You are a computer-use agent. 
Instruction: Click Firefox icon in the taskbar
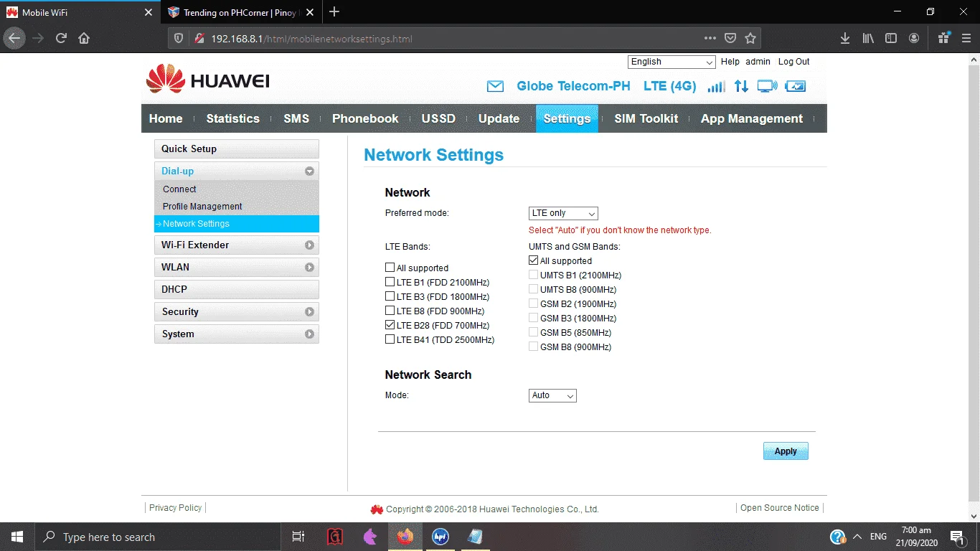pyautogui.click(x=405, y=537)
